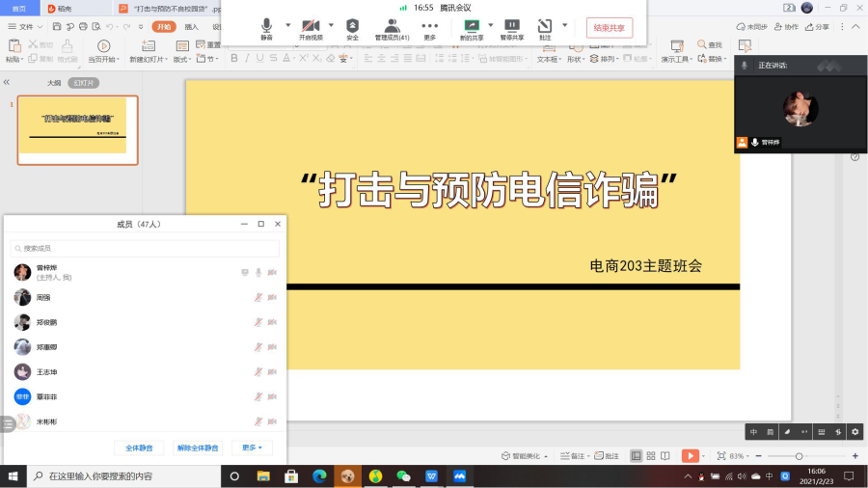This screenshot has height=488, width=868.
Task: Click the zoom slider handle in status bar
Action: click(x=799, y=455)
